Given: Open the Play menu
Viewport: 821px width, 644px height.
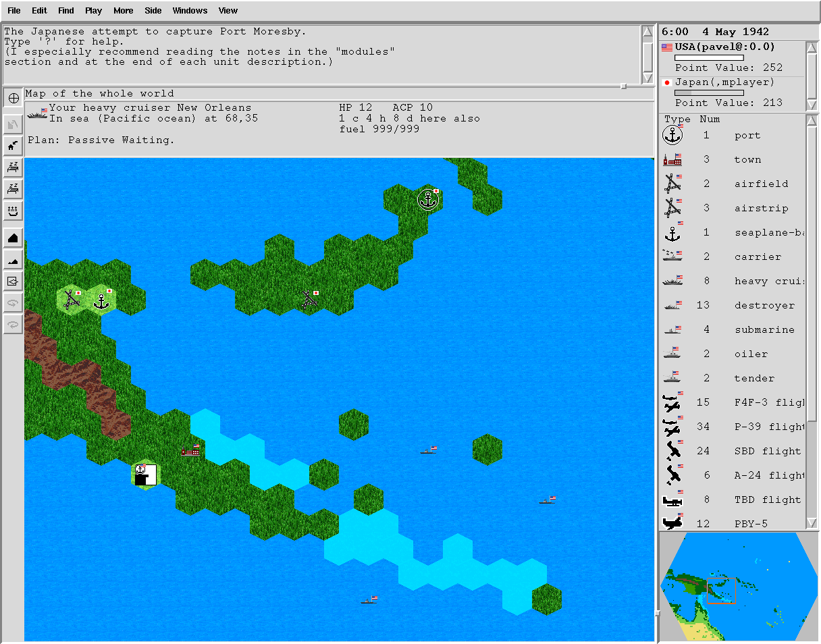Looking at the screenshot, I should tap(94, 11).
